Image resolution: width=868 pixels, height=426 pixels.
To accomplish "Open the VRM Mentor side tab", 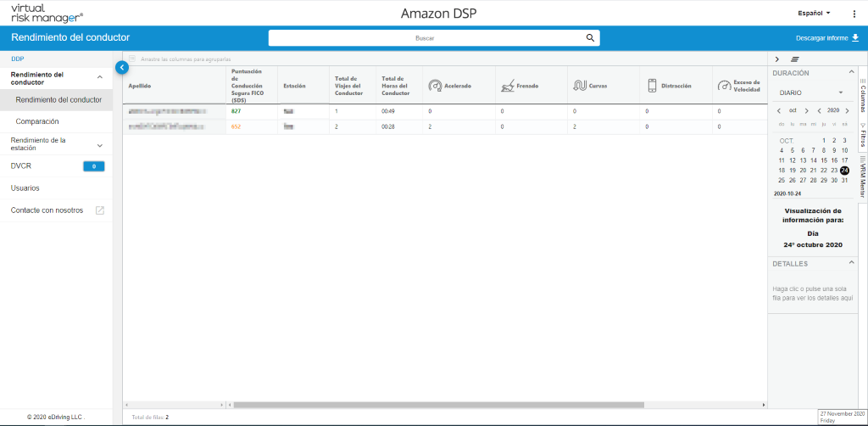I will [x=863, y=177].
